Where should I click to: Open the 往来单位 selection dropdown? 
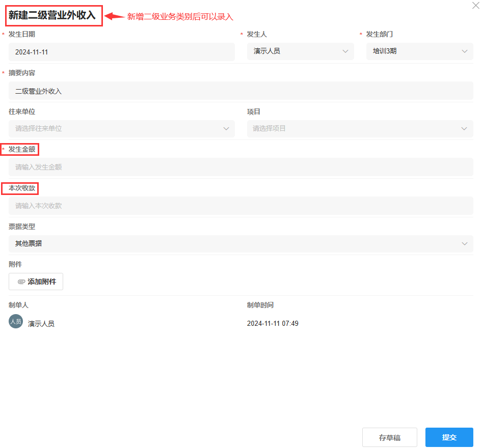click(x=121, y=128)
